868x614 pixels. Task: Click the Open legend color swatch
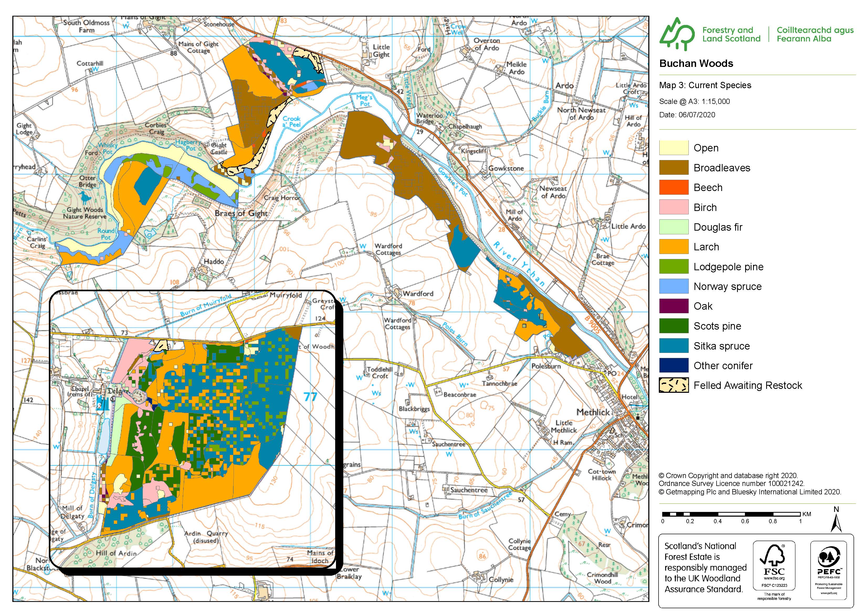point(674,148)
